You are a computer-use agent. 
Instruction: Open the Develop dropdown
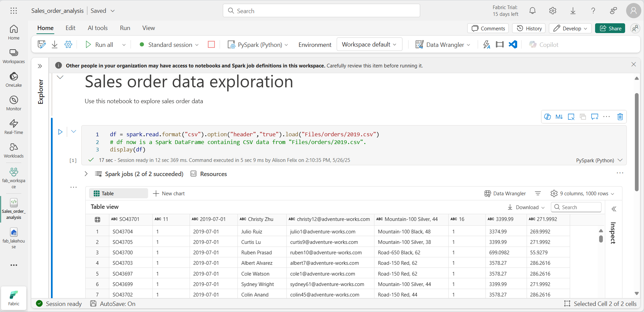pyautogui.click(x=570, y=28)
